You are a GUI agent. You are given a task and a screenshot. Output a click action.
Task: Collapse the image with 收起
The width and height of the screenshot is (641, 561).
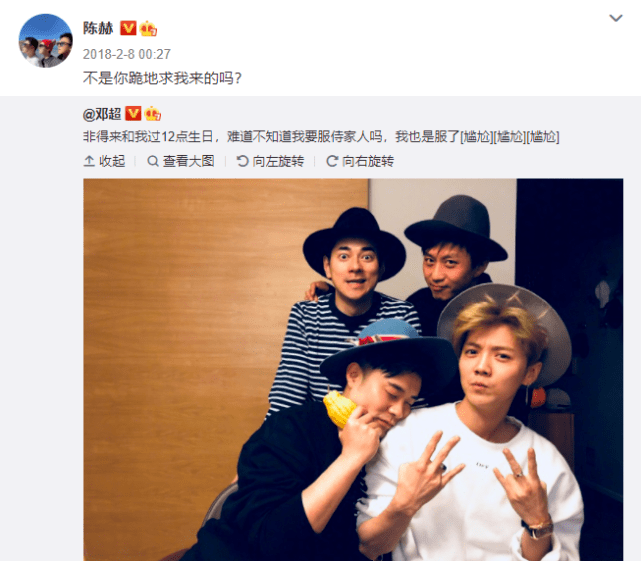pos(104,161)
